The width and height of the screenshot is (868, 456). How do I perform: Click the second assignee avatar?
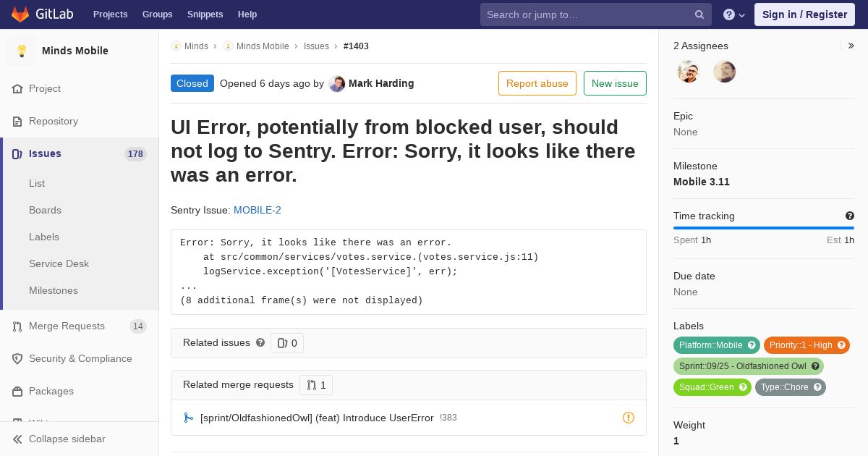pos(725,72)
